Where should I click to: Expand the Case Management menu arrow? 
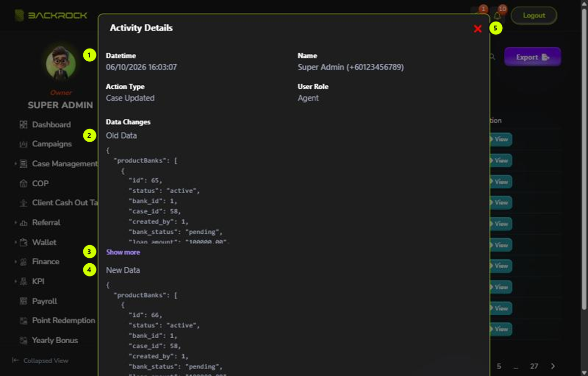pyautogui.click(x=16, y=164)
